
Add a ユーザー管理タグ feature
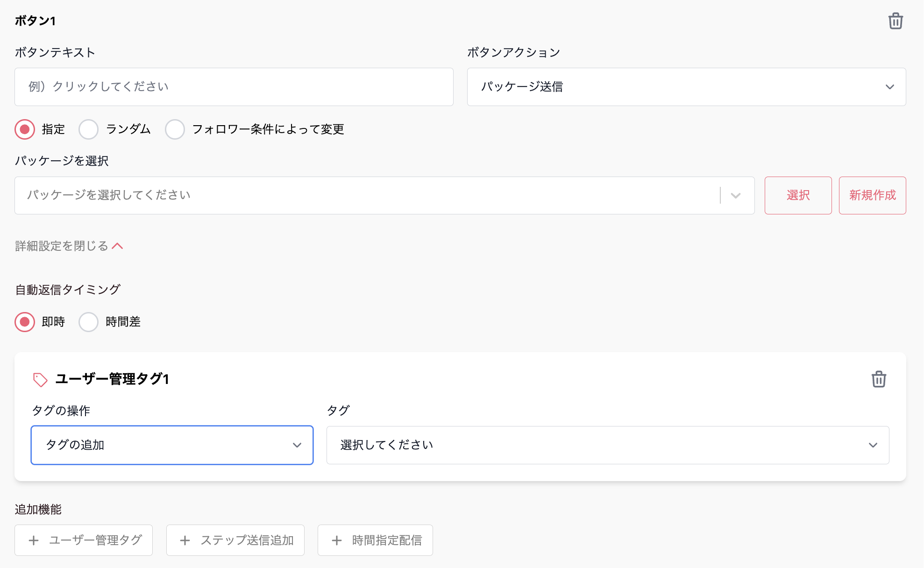coord(84,540)
